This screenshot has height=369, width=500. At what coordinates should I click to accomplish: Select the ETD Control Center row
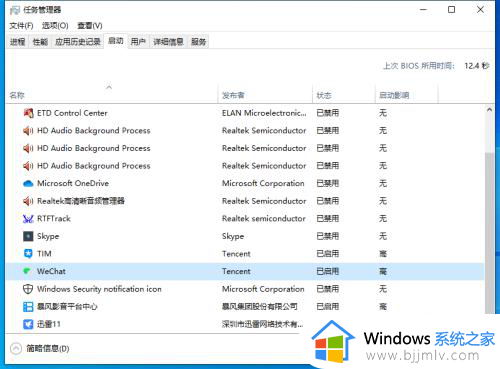(x=245, y=113)
